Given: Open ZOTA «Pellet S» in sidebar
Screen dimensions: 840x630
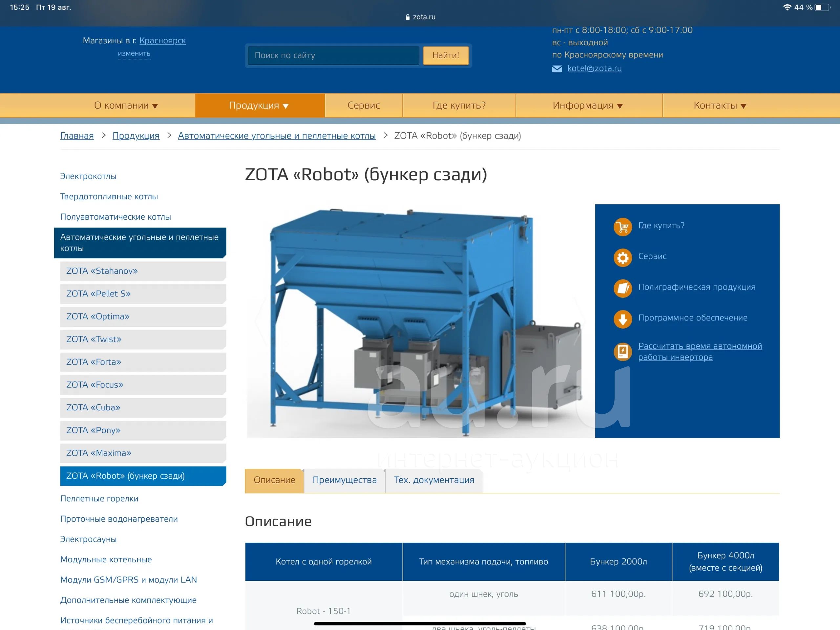Looking at the screenshot, I should [143, 294].
